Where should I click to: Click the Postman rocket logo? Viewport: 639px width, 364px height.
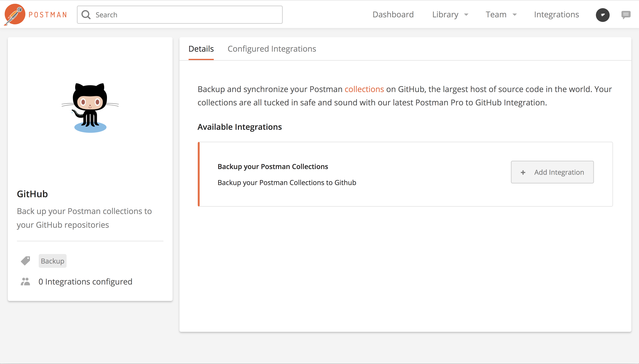(14, 14)
